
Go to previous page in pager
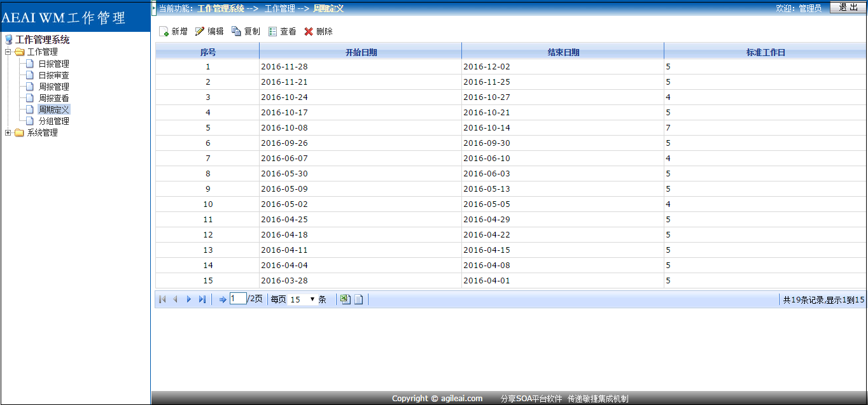tap(176, 299)
